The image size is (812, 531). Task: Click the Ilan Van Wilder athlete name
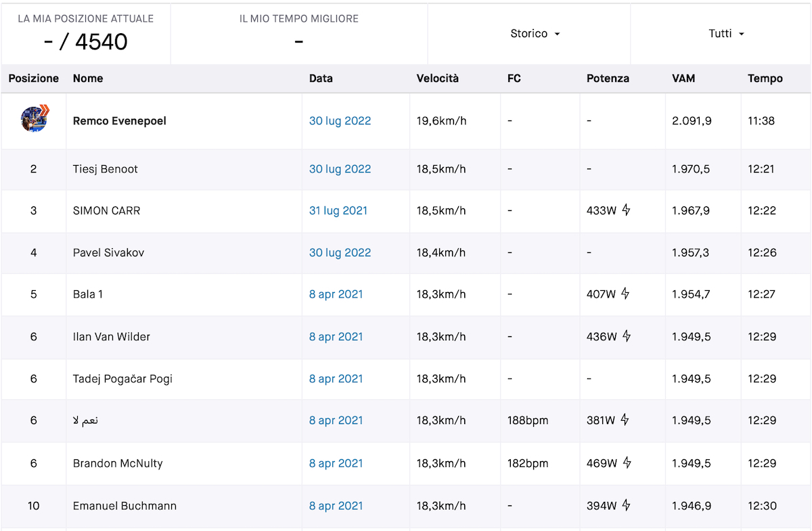tap(111, 337)
